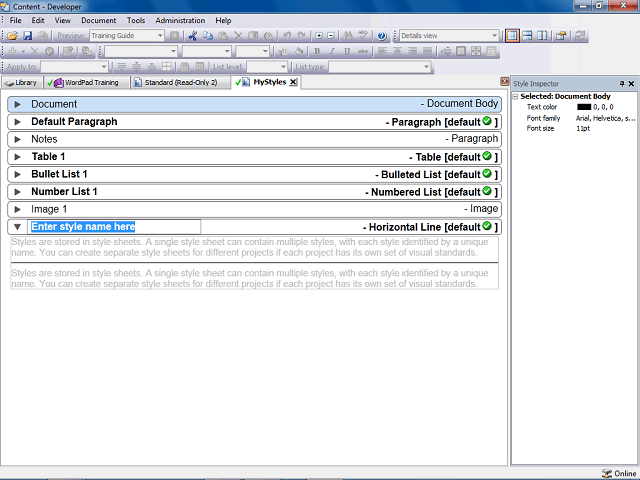640x480 pixels.
Task: Click the Align right icon
Action: [x=412, y=51]
